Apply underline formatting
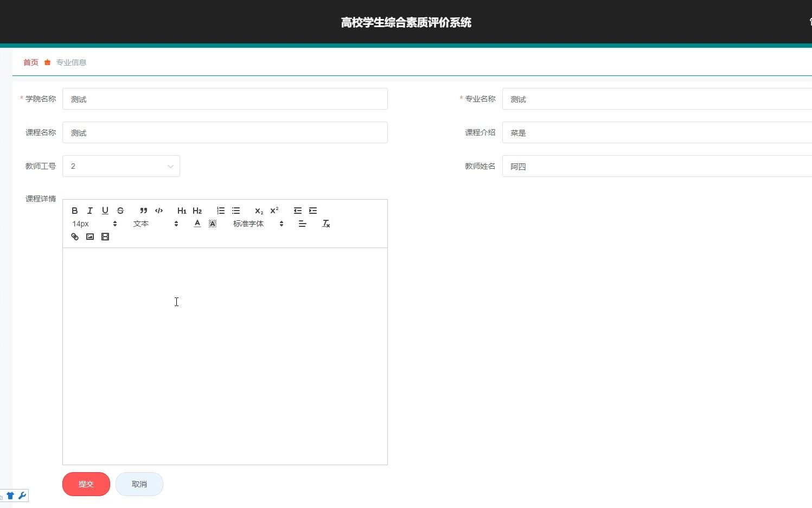Screen dimensions: 812x508 point(105,211)
